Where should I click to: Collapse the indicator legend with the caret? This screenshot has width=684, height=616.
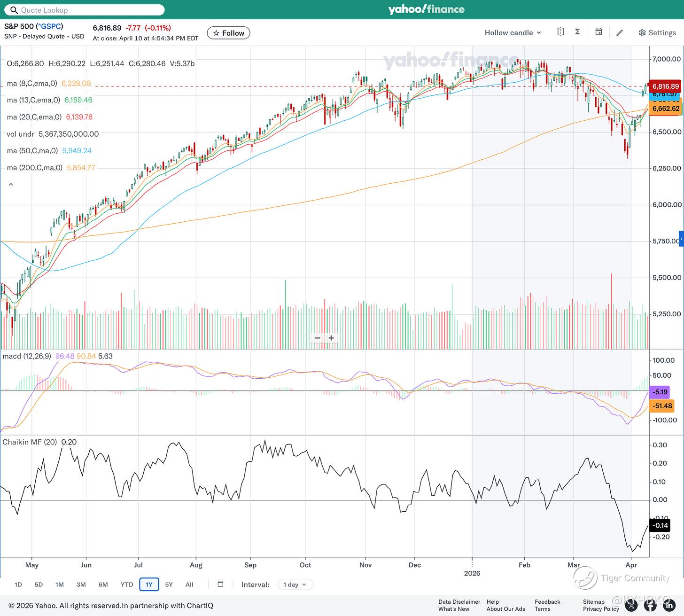pyautogui.click(x=11, y=185)
